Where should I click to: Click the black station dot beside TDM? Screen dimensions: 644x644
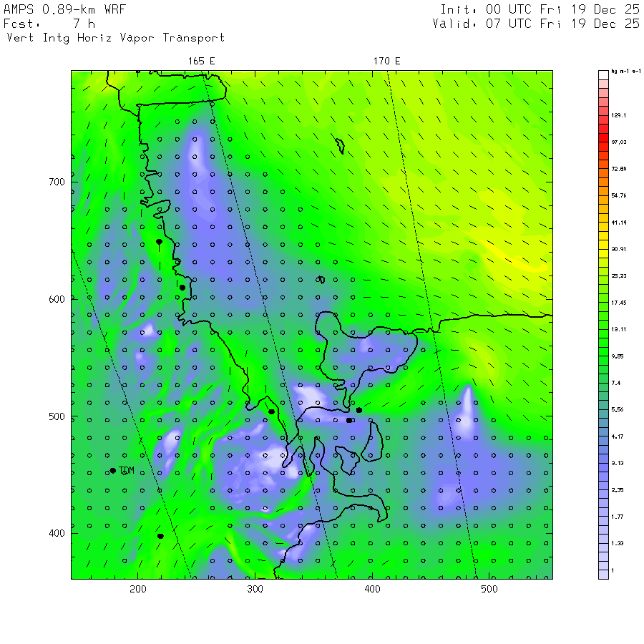[113, 471]
